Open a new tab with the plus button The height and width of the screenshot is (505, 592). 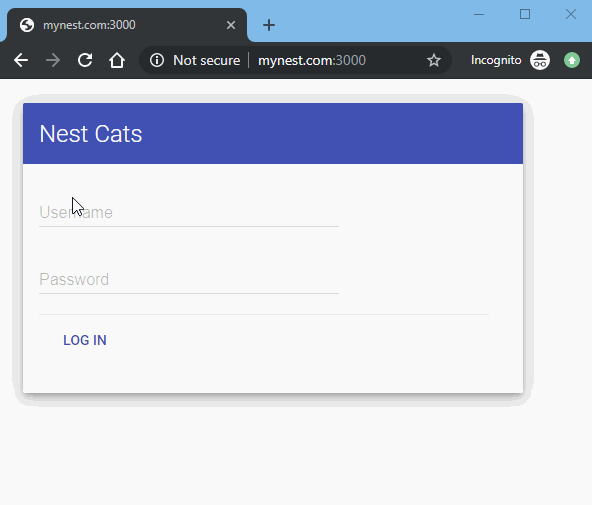click(269, 25)
